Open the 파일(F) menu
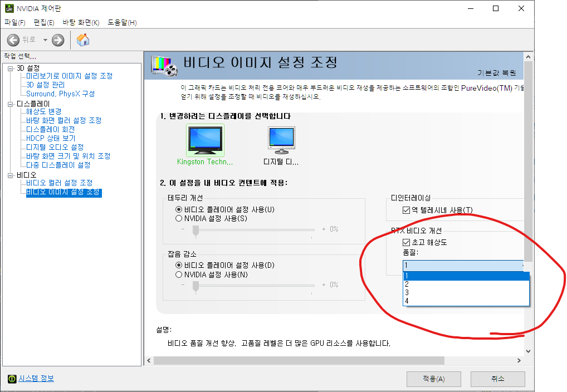This screenshot has height=392, width=567. pyautogui.click(x=15, y=22)
